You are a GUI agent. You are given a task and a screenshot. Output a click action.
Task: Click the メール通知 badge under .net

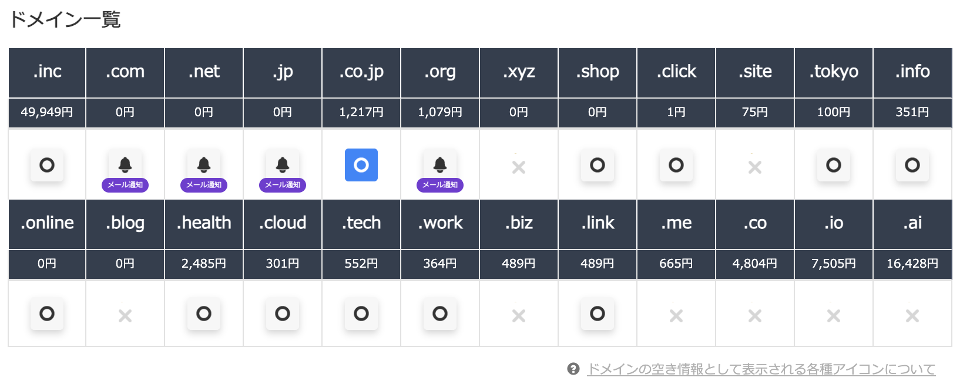tap(204, 185)
